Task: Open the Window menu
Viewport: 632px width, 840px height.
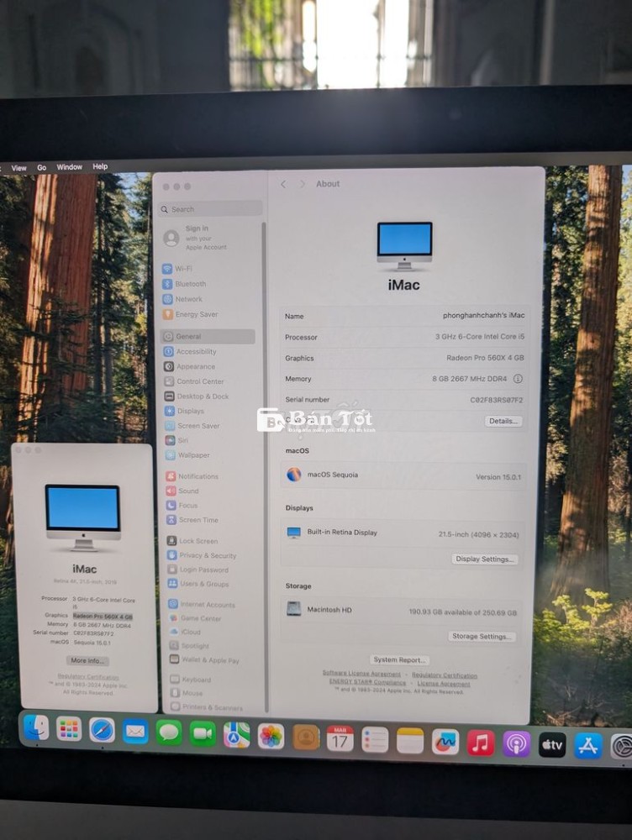Action: pos(70,167)
